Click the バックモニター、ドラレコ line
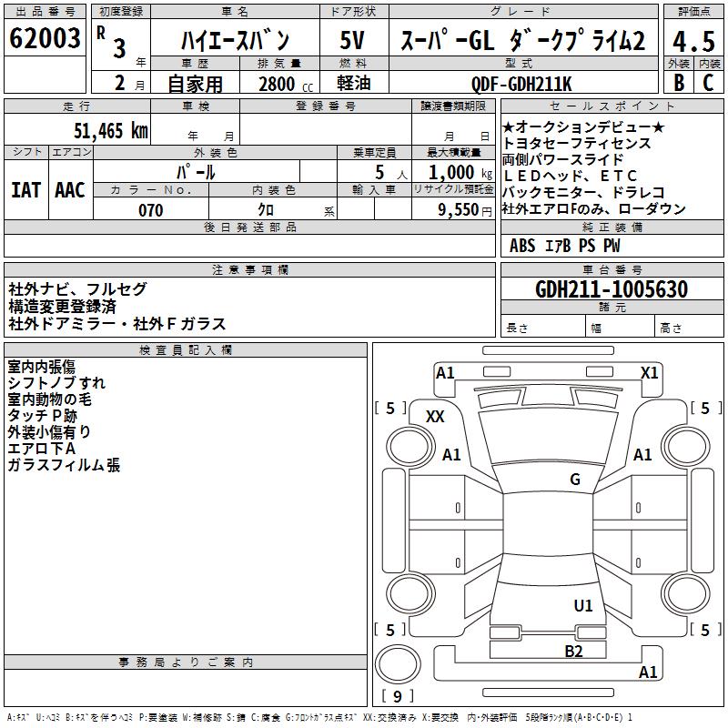The width and height of the screenshot is (728, 728). click(583, 192)
